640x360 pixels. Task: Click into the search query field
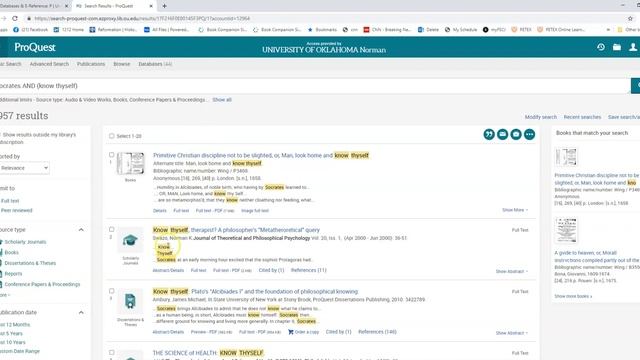click(315, 86)
